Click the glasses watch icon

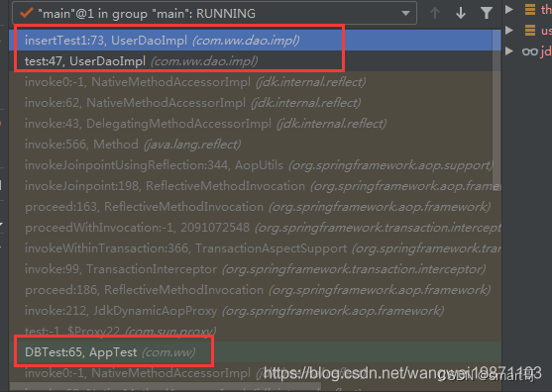530,51
